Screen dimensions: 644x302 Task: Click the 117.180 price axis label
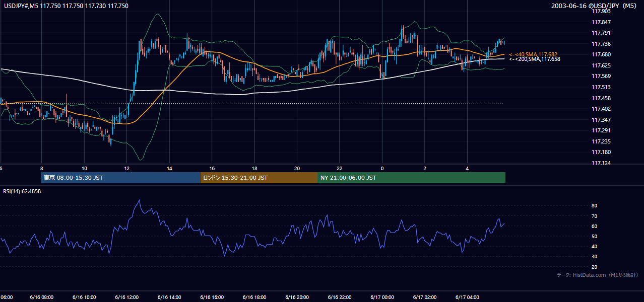click(601, 152)
